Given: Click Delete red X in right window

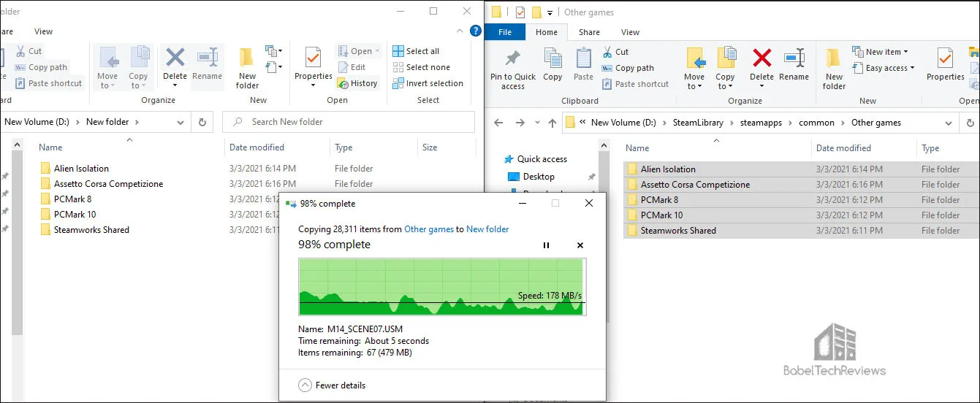Looking at the screenshot, I should coord(761,66).
